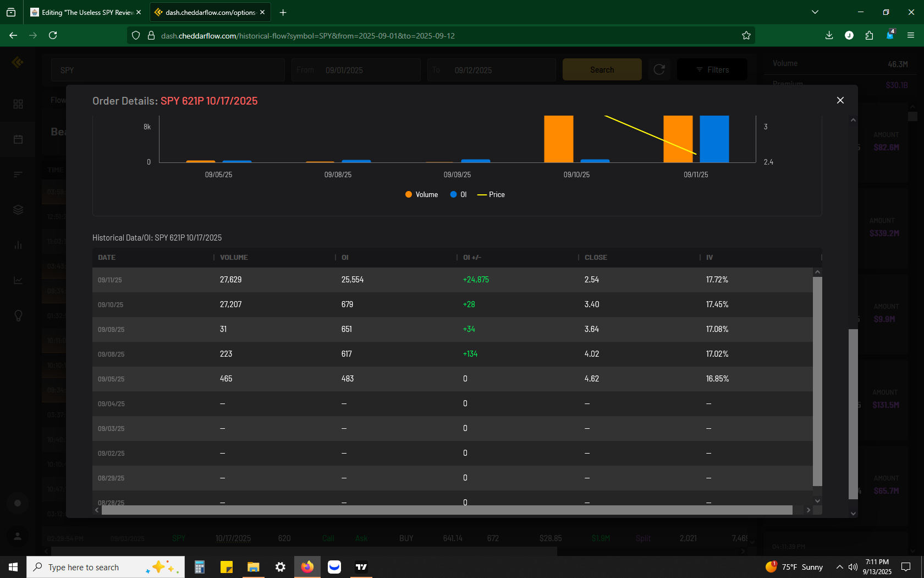924x578 pixels.
Task: Open File Explorer from the taskbar
Action: tap(253, 567)
